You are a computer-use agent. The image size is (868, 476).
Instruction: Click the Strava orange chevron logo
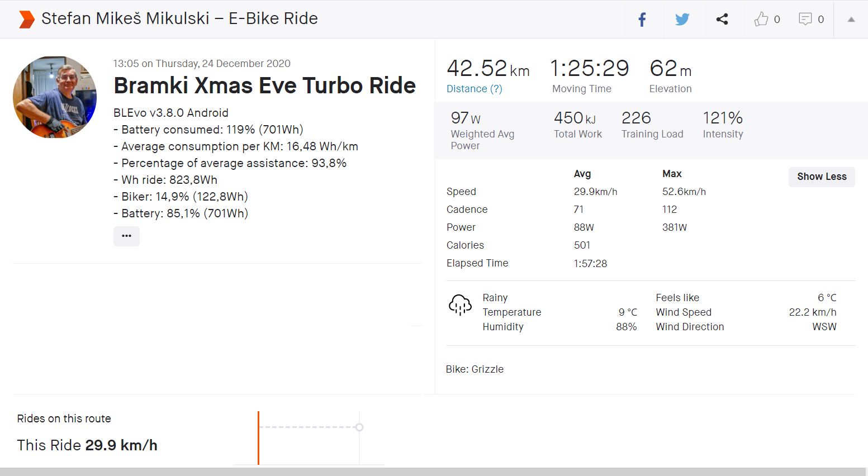(26, 19)
